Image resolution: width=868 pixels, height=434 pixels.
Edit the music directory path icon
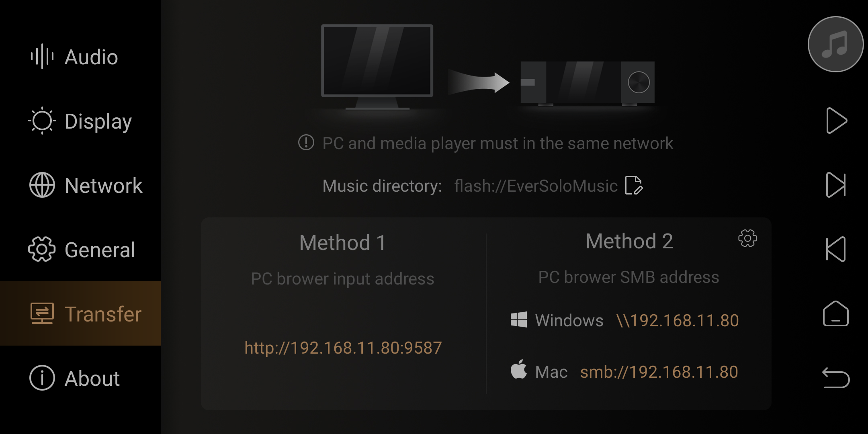click(634, 185)
